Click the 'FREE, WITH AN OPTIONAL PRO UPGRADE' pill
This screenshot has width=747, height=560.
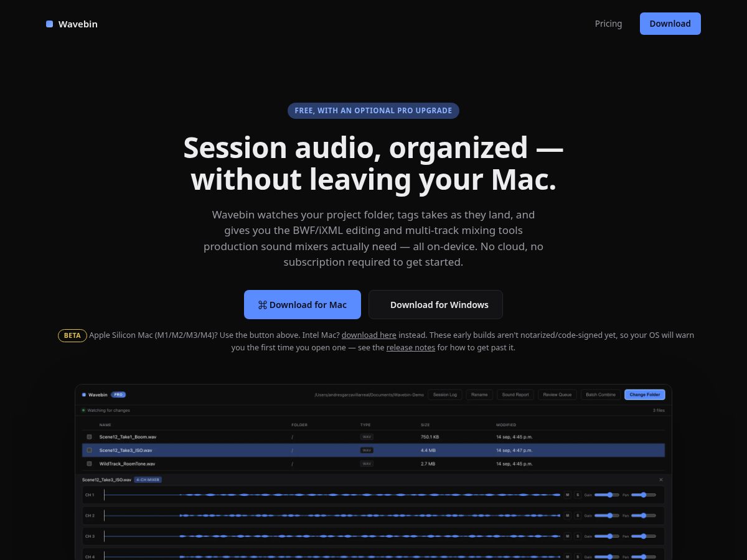(374, 111)
